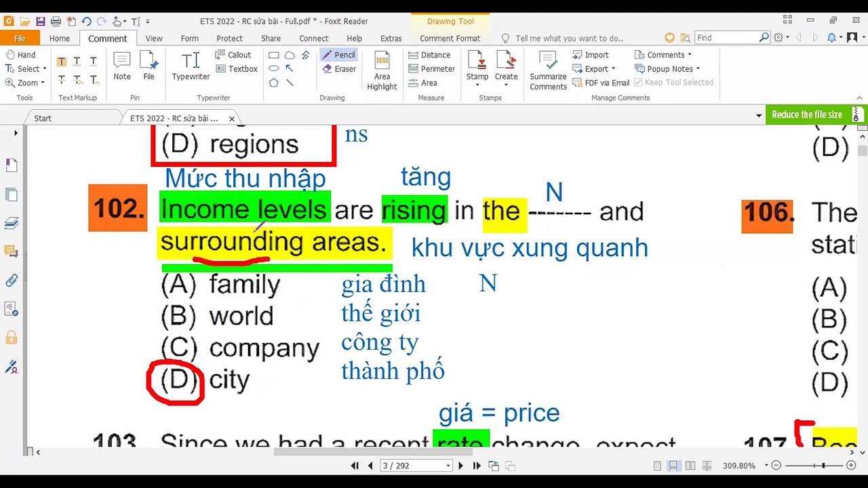The width and height of the screenshot is (868, 488).
Task: Undo the last action
Action: (86, 22)
